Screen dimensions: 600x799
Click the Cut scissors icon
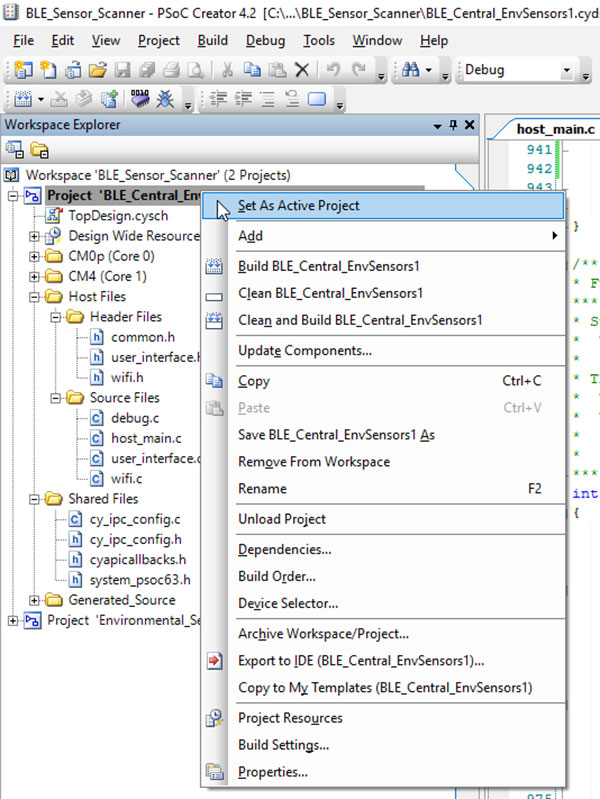click(227, 69)
